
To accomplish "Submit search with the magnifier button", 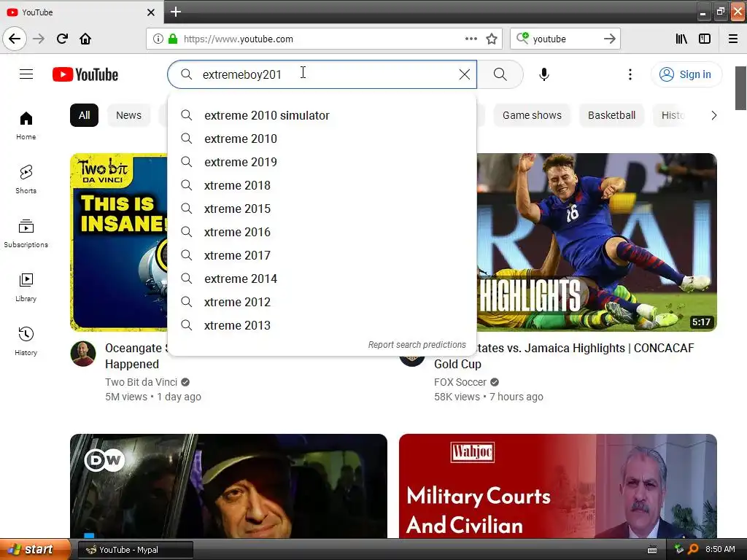I will [500, 74].
